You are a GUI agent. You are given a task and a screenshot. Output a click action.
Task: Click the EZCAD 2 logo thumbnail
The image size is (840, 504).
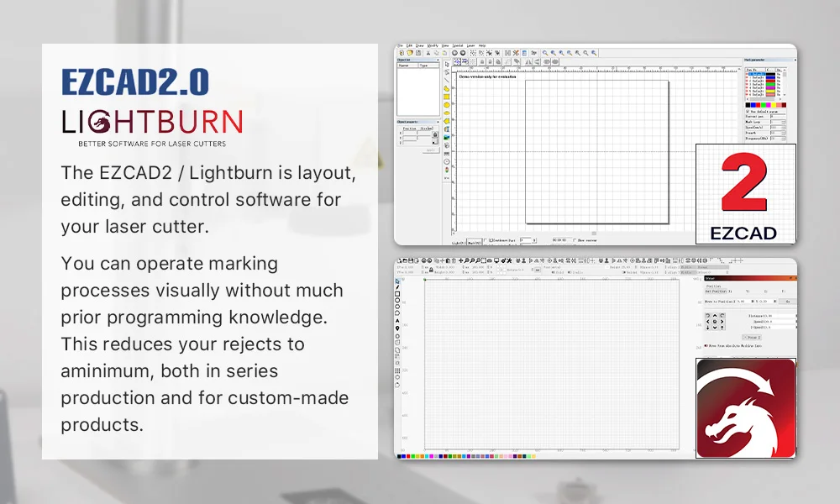tap(746, 194)
